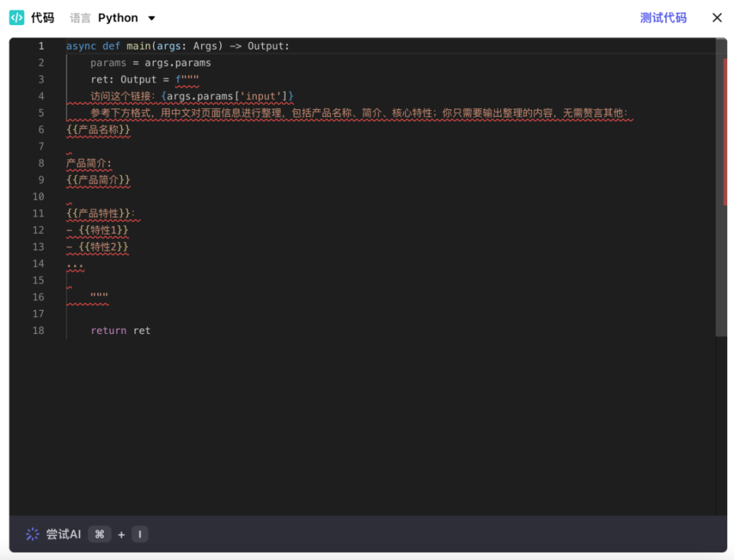Click the f-string quotes on line 3
This screenshot has height=560, width=734.
click(x=189, y=79)
